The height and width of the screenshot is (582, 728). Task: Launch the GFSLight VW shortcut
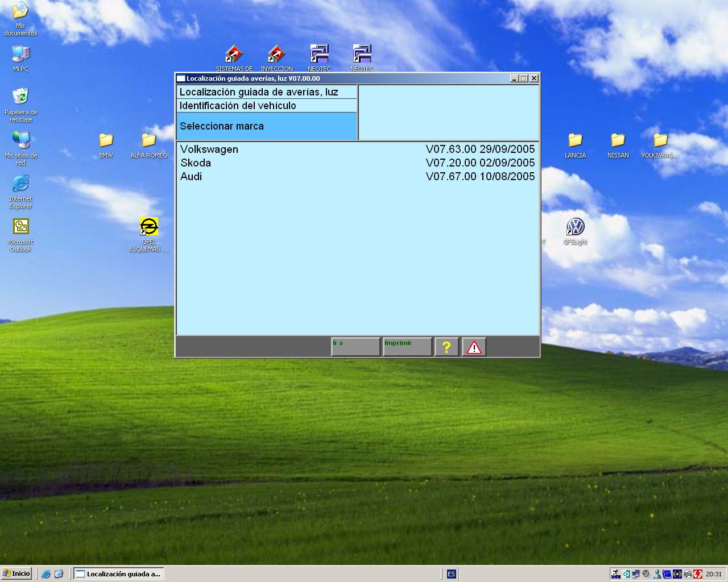coord(575,231)
